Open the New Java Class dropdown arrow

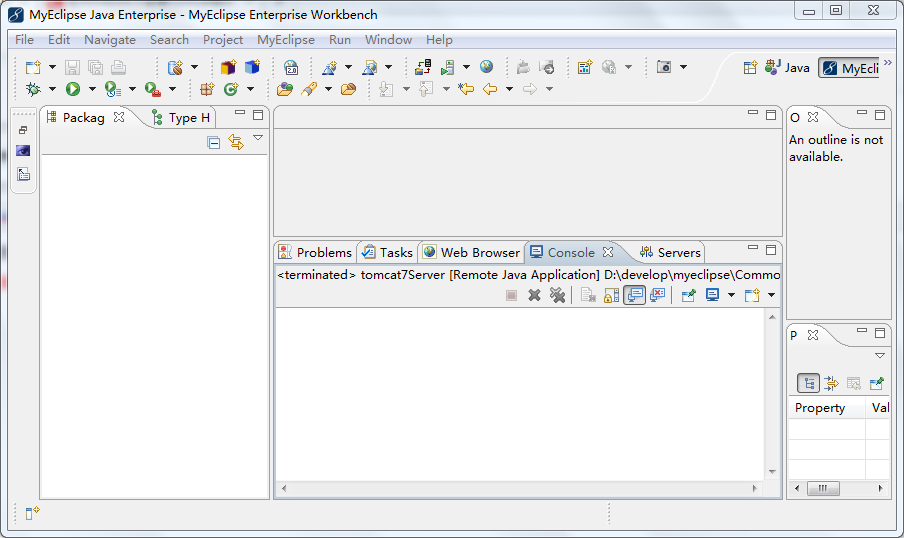(x=250, y=89)
